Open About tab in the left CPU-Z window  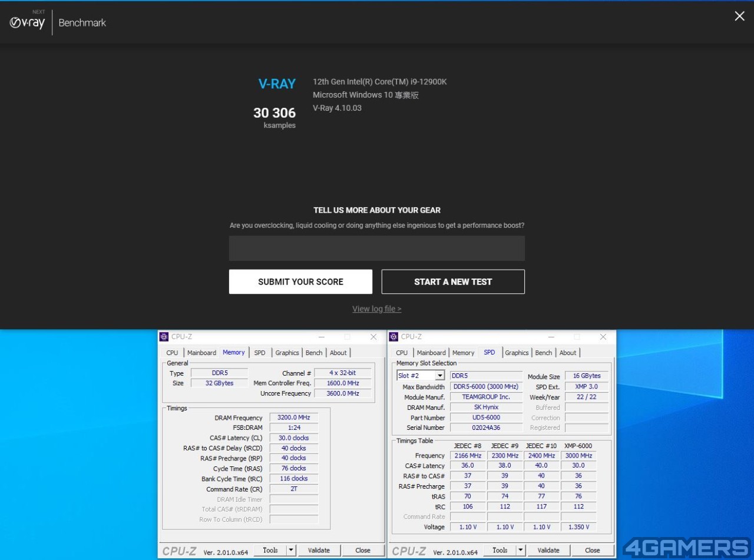coord(338,353)
